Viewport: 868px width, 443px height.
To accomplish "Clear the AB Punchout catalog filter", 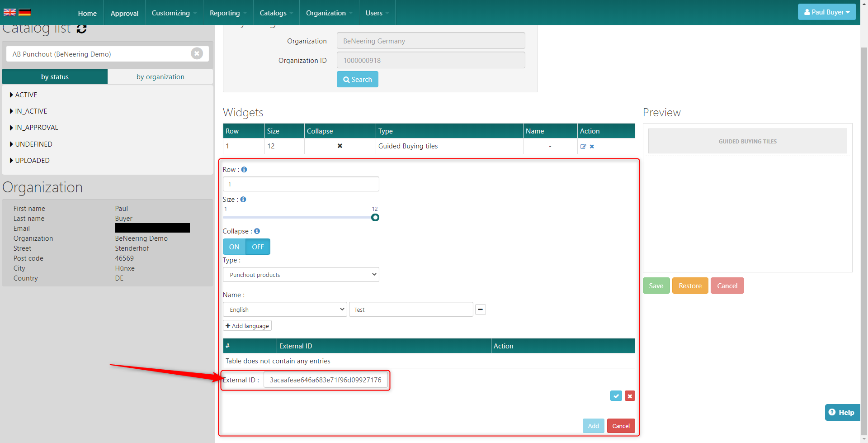I will click(197, 54).
